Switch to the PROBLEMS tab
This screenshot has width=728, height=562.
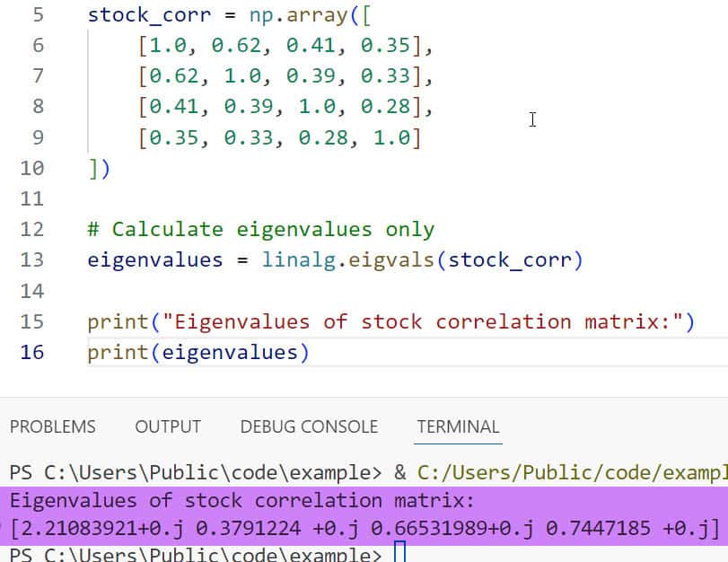(x=52, y=426)
